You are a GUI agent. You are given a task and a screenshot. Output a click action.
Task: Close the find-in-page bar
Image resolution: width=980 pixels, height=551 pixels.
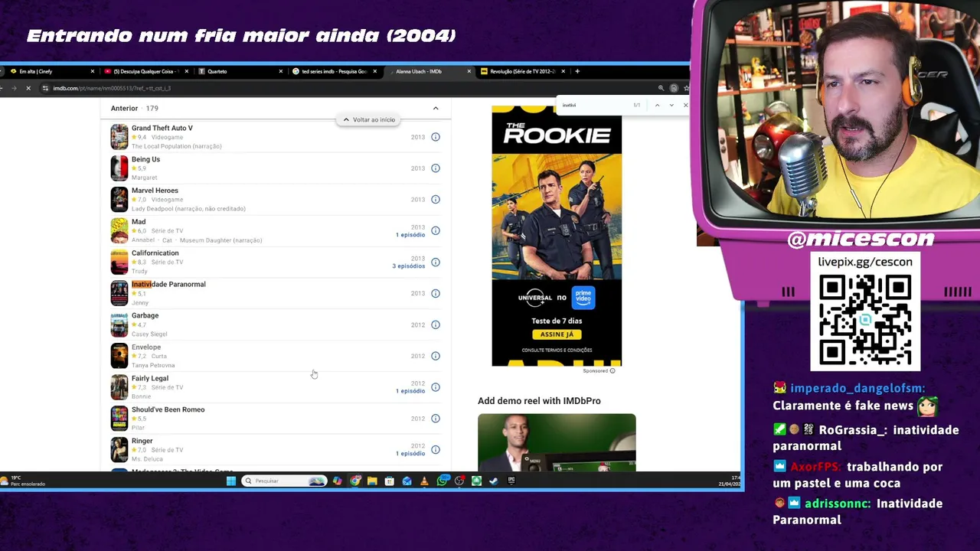coord(685,105)
